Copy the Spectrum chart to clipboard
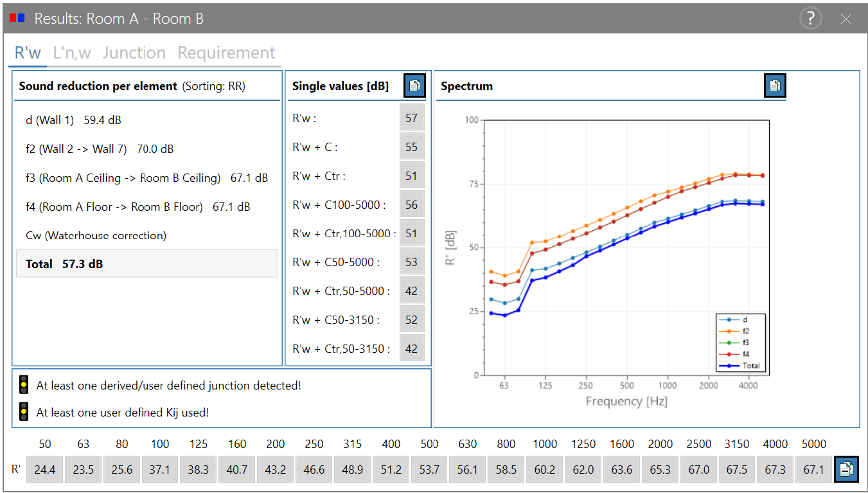Viewport: 868px width, 493px height. (x=775, y=85)
